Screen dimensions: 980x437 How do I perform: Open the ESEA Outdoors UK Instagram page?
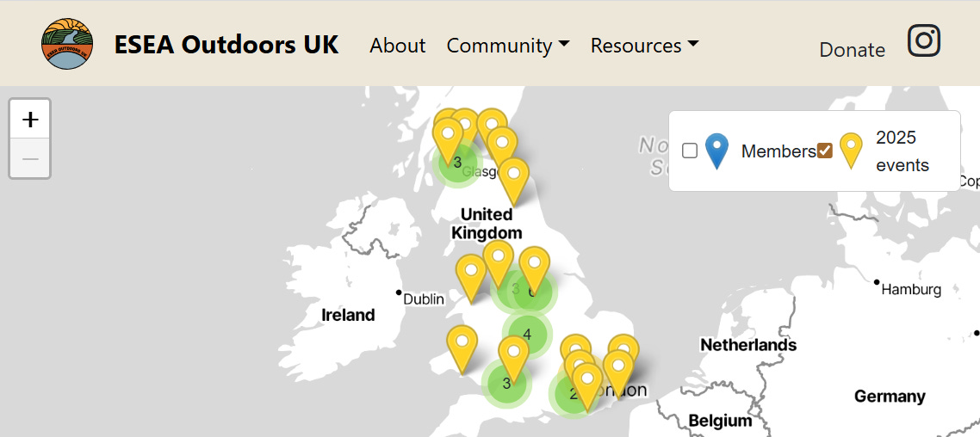coord(924,41)
